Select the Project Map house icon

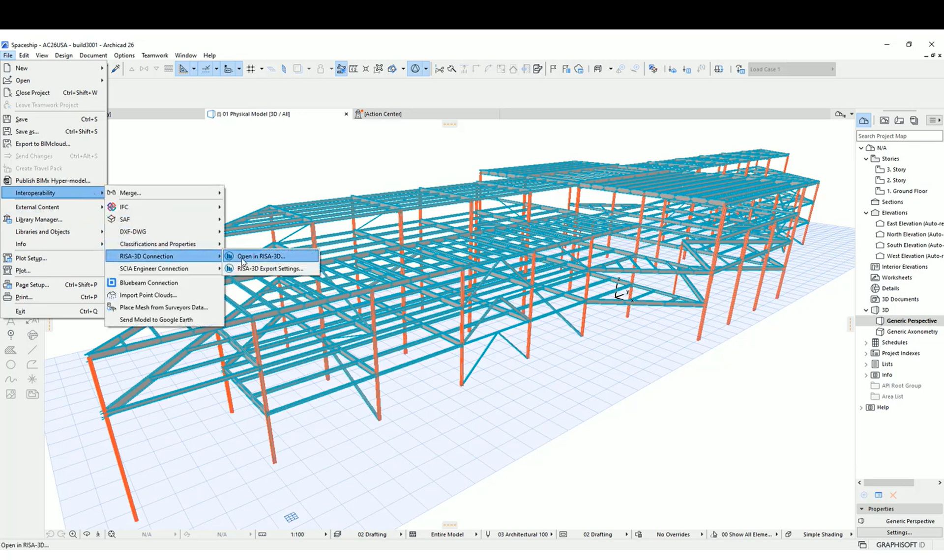tap(864, 120)
